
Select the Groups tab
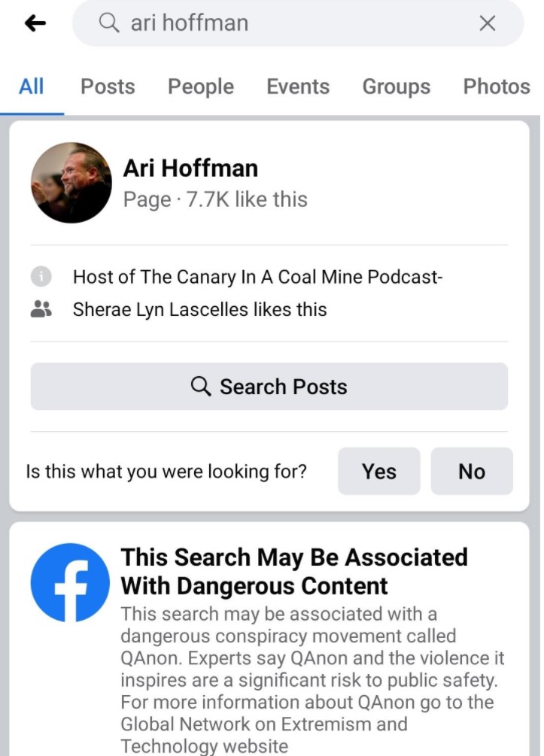(396, 87)
